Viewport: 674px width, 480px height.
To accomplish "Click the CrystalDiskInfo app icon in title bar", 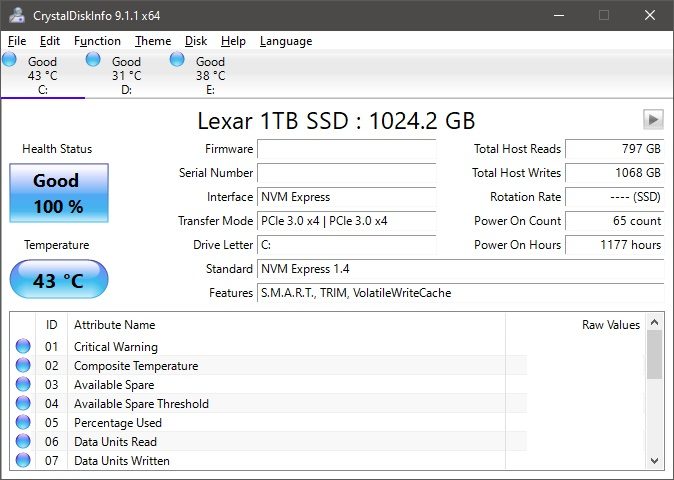I will click(17, 15).
